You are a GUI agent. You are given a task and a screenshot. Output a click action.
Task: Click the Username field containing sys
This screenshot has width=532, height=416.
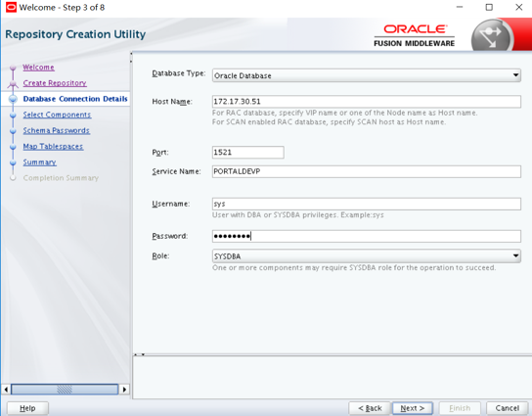pos(367,204)
